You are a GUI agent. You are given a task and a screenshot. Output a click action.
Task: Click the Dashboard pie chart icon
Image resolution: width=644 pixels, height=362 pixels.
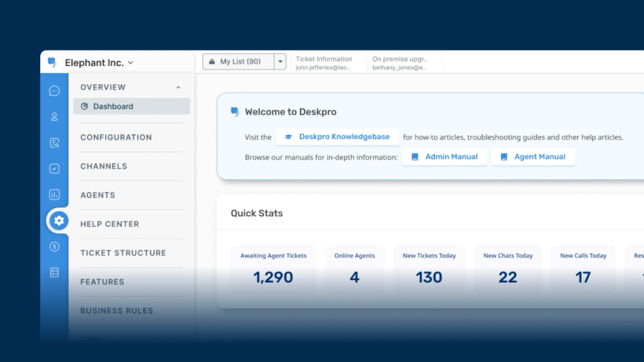[85, 106]
